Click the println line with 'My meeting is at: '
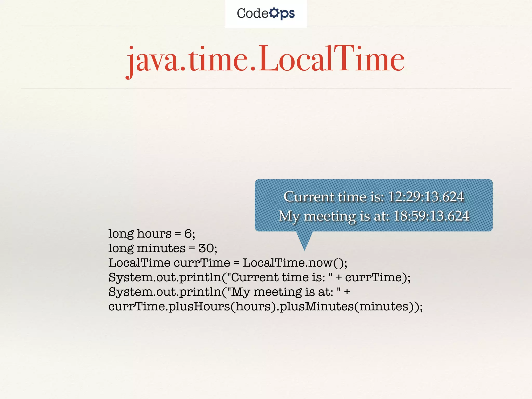532x399 pixels. point(229,292)
